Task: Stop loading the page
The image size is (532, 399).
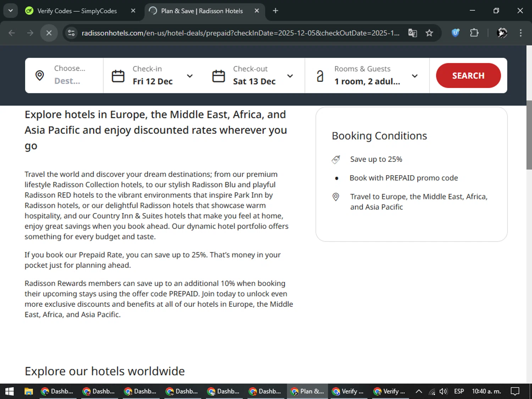Action: click(49, 33)
